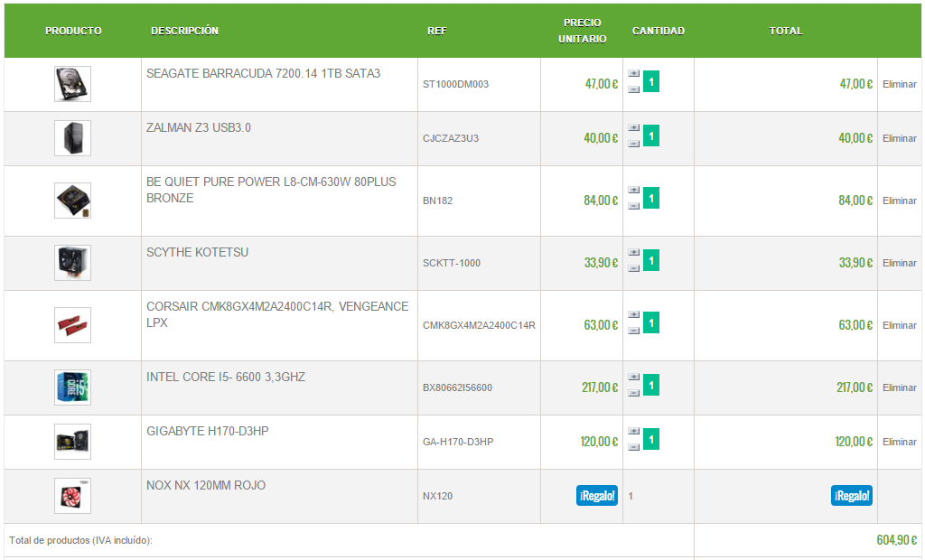This screenshot has width=925, height=560.
Task: Select quantity field of Be Quiet Pure Power
Action: pos(651,198)
